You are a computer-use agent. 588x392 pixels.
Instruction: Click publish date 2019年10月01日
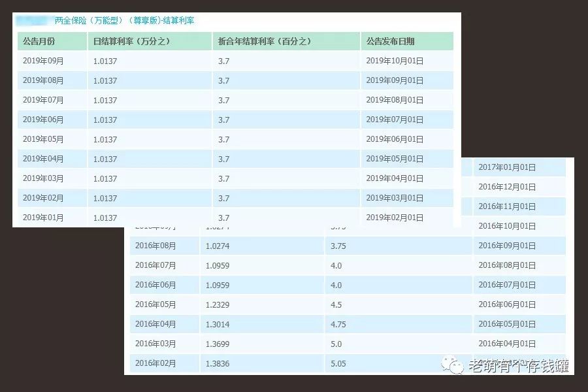pos(395,61)
